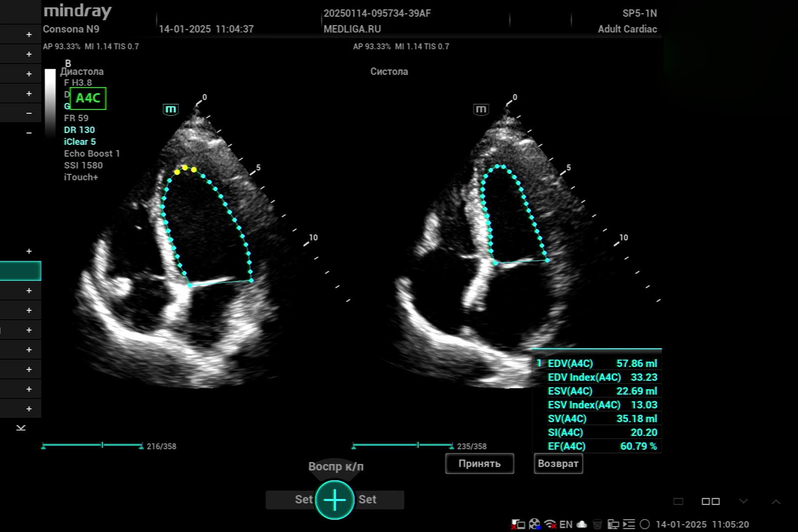Open the disconnected Wi-Fi status icon

(550, 524)
